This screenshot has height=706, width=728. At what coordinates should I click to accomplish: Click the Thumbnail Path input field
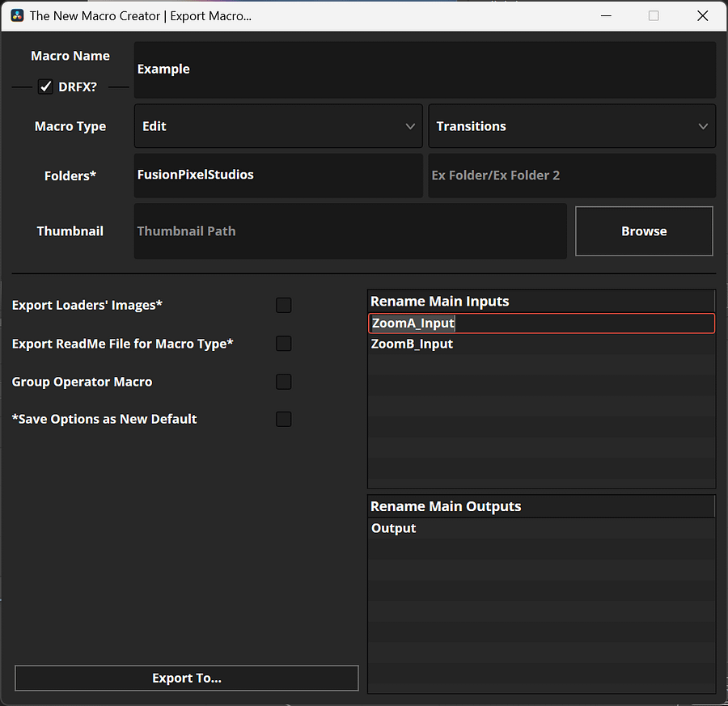pos(350,231)
